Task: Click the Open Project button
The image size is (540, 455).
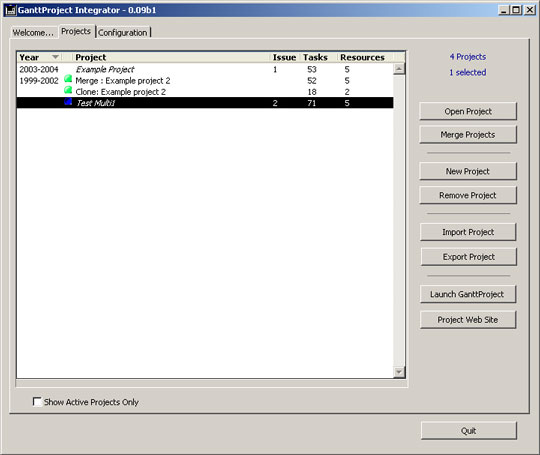Action: point(468,112)
